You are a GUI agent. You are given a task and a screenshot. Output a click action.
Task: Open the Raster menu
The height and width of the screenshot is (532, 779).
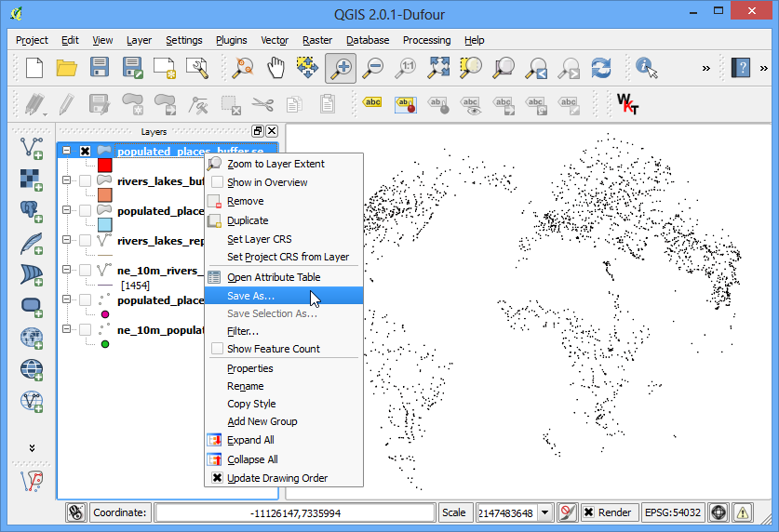point(317,40)
